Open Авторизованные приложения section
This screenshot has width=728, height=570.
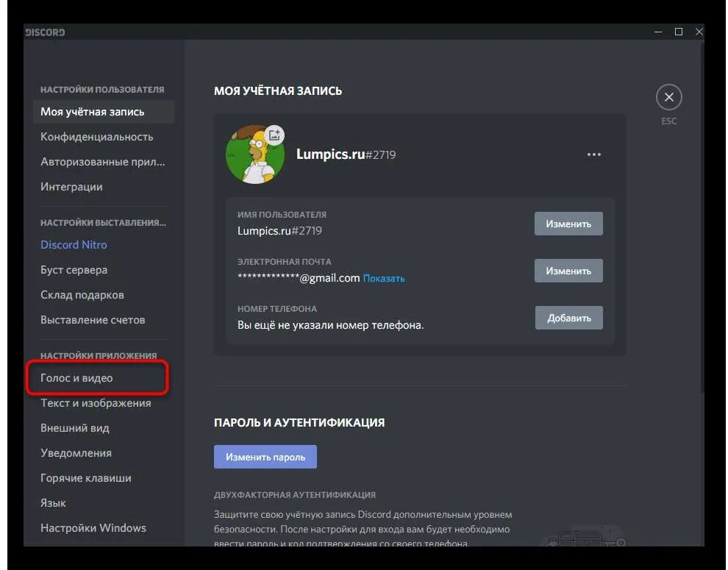(x=104, y=162)
